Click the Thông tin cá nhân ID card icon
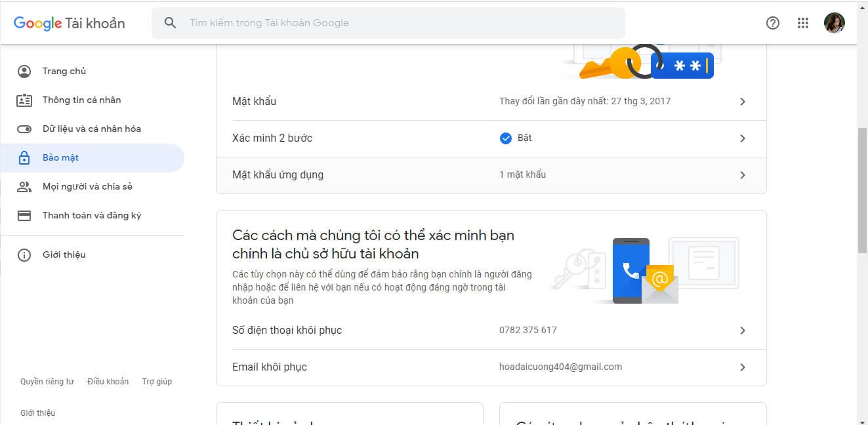 tap(24, 100)
